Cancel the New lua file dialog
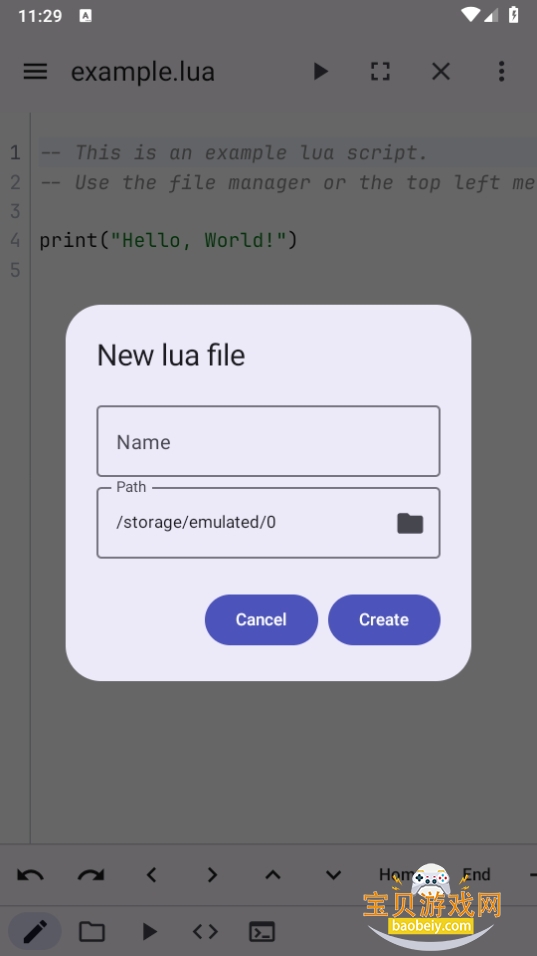The image size is (537, 956). [261, 619]
